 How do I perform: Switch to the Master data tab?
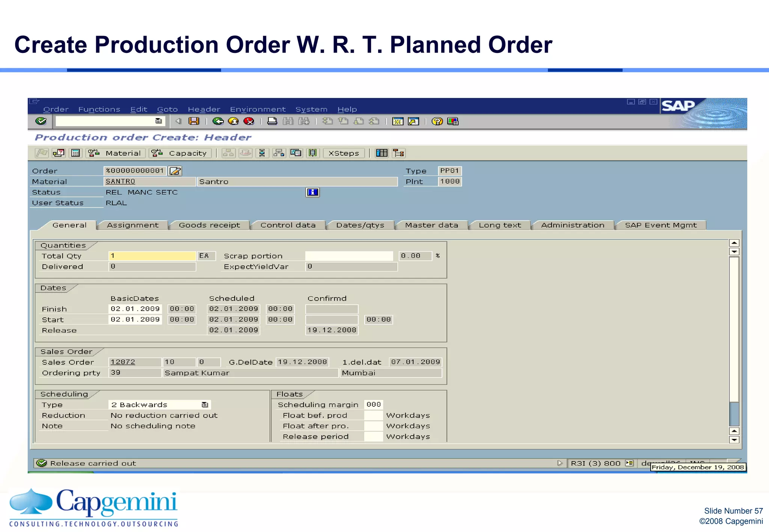pos(431,225)
